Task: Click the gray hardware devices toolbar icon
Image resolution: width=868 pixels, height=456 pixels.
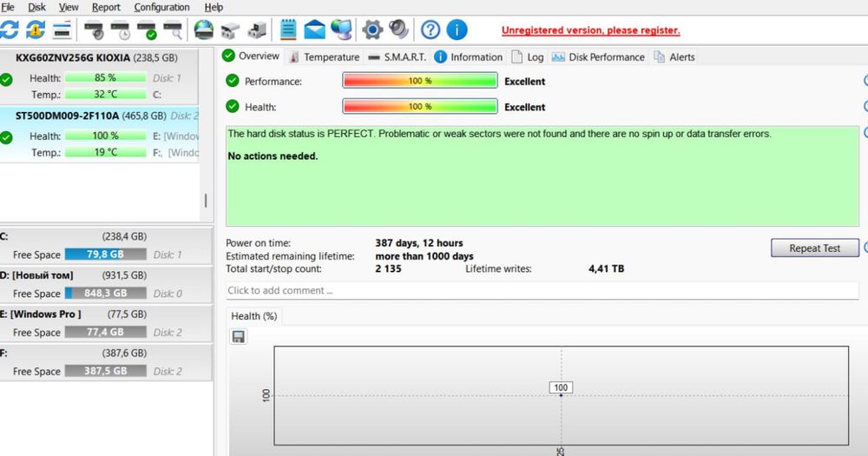Action: point(257,30)
